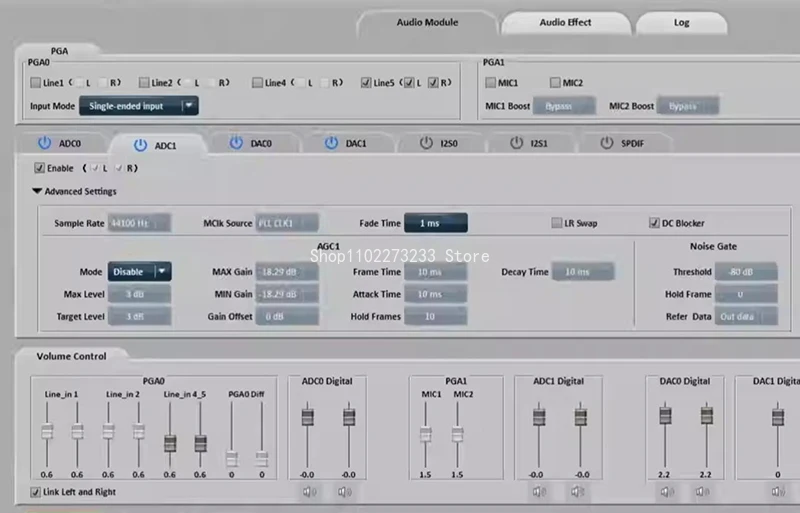Mute ADC1 Digital right channel speaker
The height and width of the screenshot is (513, 800).
click(578, 492)
